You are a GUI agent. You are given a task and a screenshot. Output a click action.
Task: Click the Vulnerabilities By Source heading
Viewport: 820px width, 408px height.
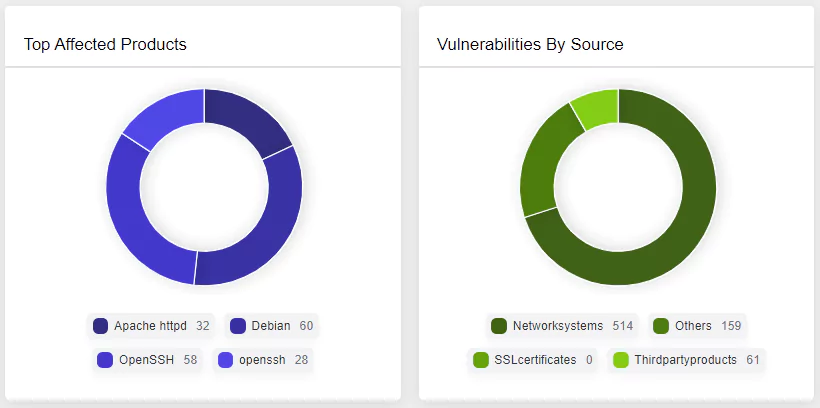pyautogui.click(x=530, y=44)
